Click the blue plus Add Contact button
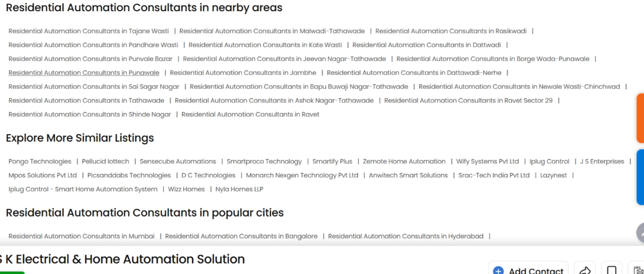The image size is (644, 274). coord(528,270)
